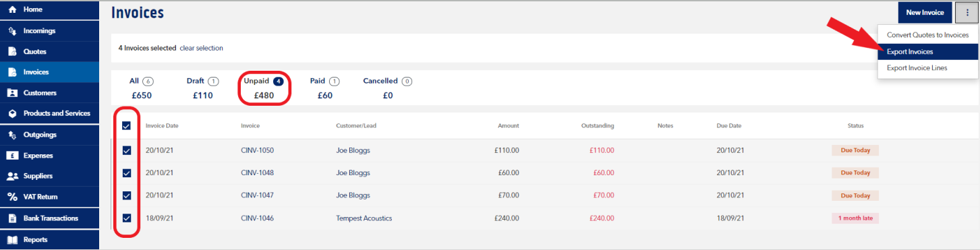This screenshot has width=980, height=250.
Task: Switch to the Paid invoices filter tab
Action: (325, 88)
